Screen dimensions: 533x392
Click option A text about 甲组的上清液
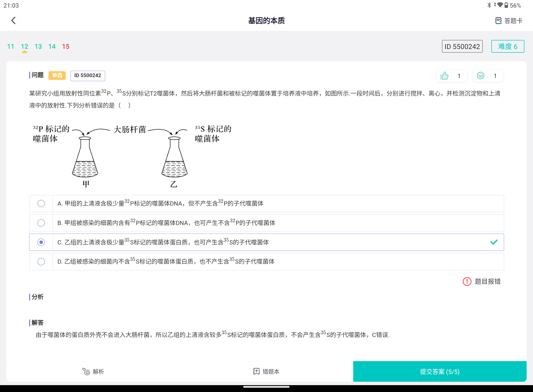pyautogui.click(x=160, y=203)
